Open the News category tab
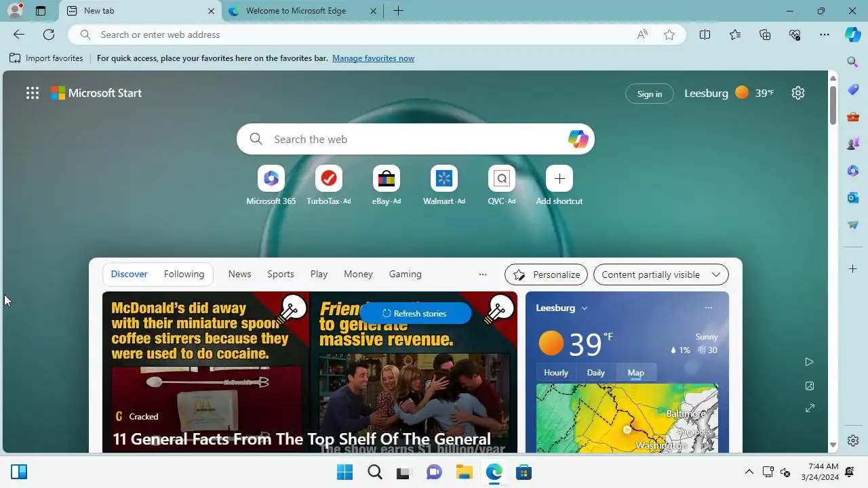This screenshot has width=868, height=488. coord(239,274)
